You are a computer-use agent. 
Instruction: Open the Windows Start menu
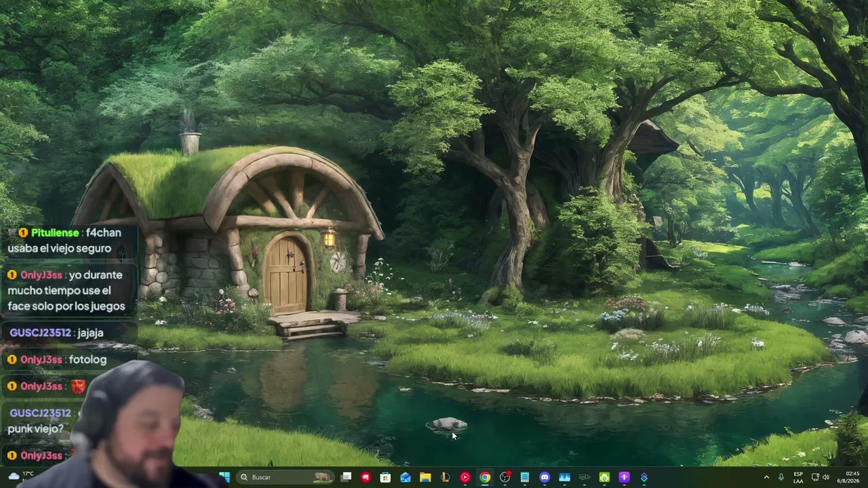coord(224,477)
